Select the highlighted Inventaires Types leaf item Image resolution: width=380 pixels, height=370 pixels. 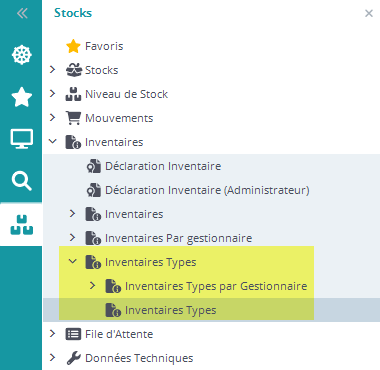[x=211, y=310]
